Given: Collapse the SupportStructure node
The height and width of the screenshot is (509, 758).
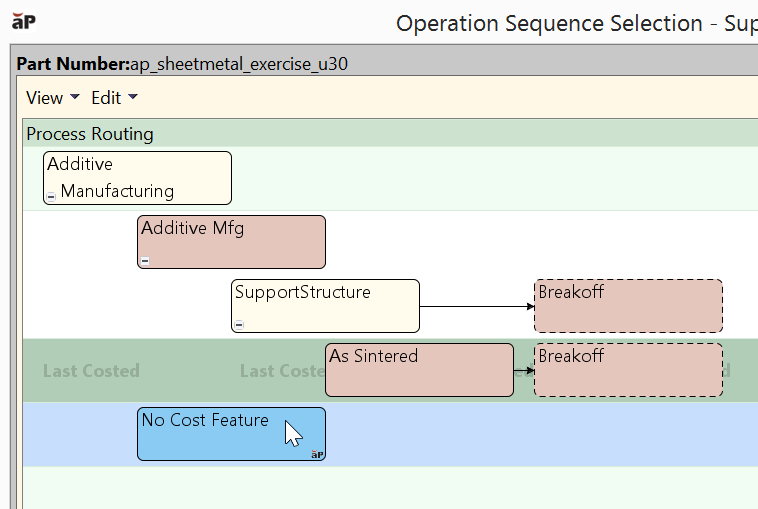Looking at the screenshot, I should click(x=239, y=325).
